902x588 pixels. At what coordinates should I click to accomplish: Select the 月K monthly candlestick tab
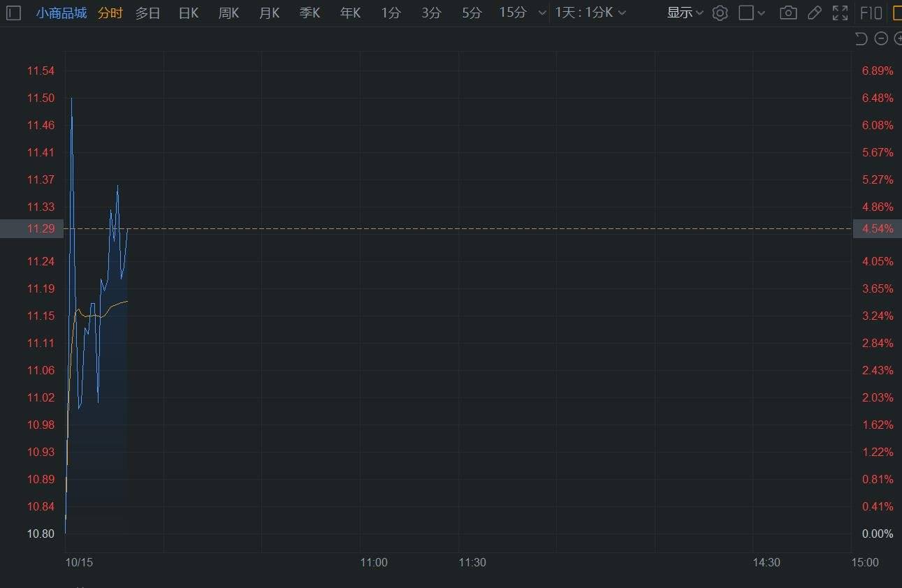point(270,13)
